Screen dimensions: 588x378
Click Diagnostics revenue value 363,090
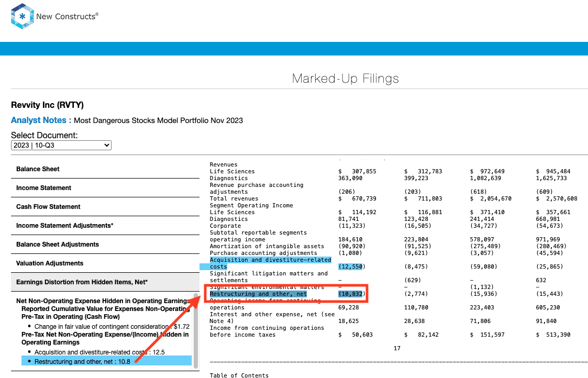point(350,178)
